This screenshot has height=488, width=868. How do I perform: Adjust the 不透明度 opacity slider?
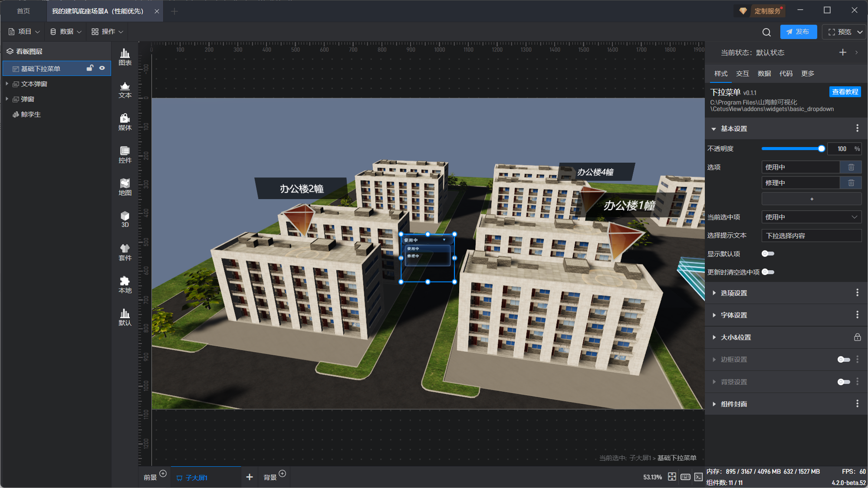(x=821, y=149)
